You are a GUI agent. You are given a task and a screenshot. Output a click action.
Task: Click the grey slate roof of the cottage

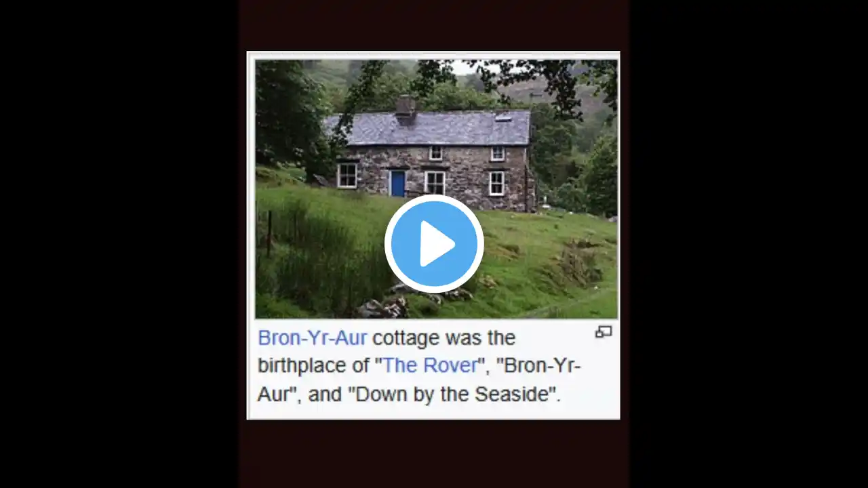pyautogui.click(x=427, y=129)
